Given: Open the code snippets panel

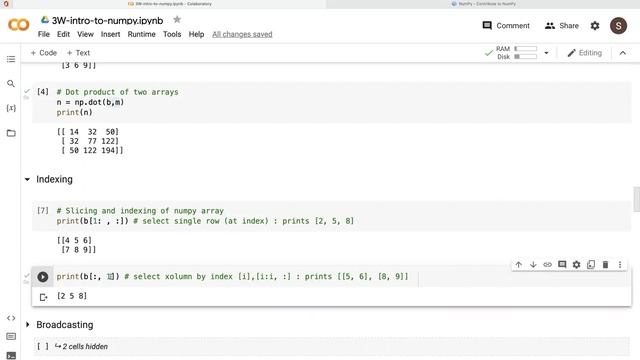Looking at the screenshot, I should pos(11,318).
